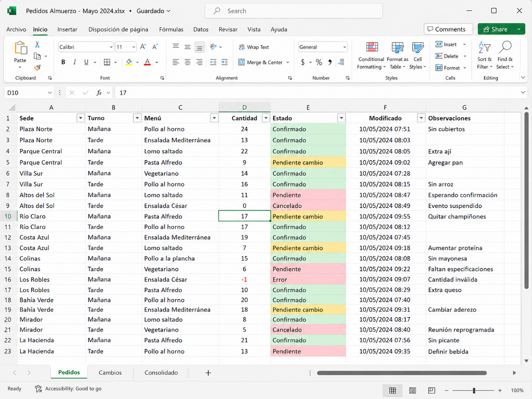This screenshot has width=532, height=399.
Task: Increase font size with larger A
Action: click(x=143, y=47)
